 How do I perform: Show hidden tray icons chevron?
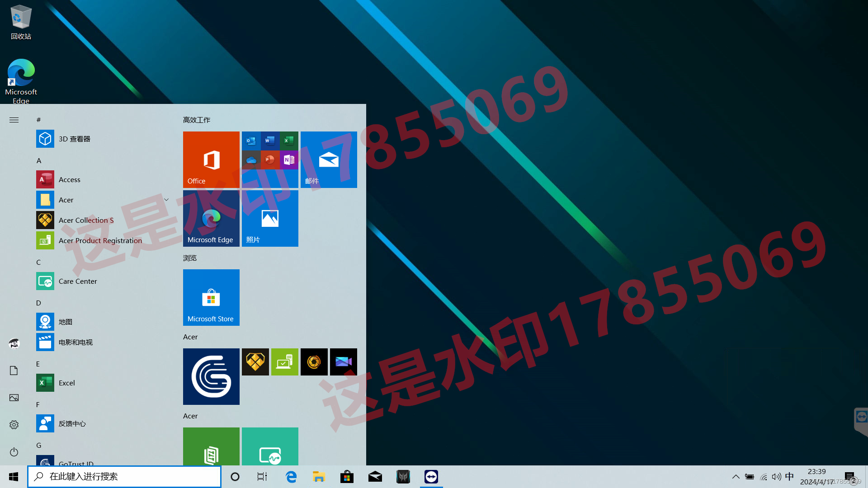(x=736, y=477)
